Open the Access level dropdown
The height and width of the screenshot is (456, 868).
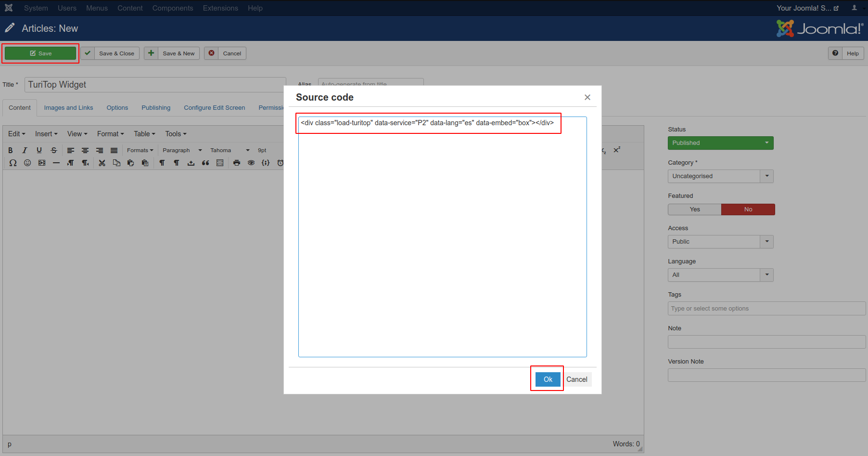pyautogui.click(x=766, y=241)
